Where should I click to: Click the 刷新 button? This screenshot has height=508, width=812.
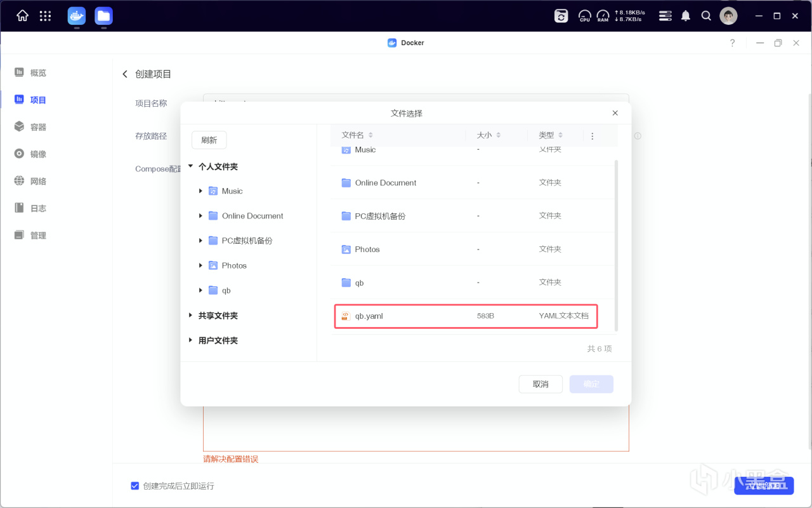coord(209,140)
